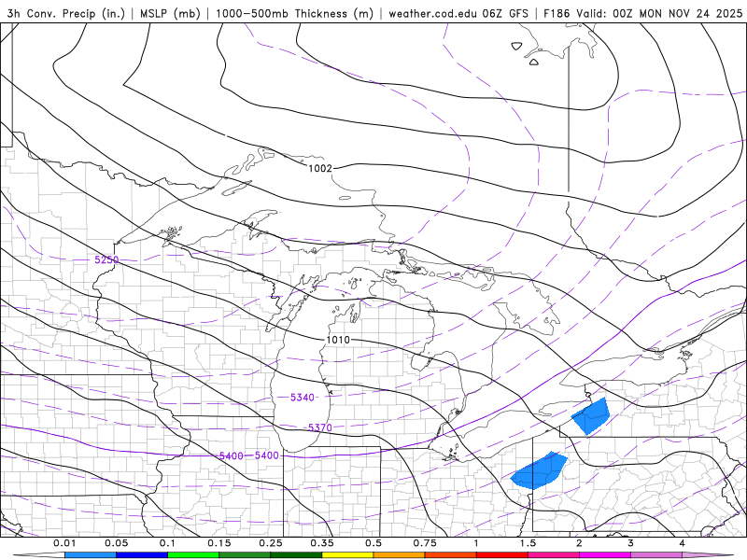Click the "3h Conv. Precip (in.)" title text
The height and width of the screenshot is (560, 747).
click(x=65, y=13)
